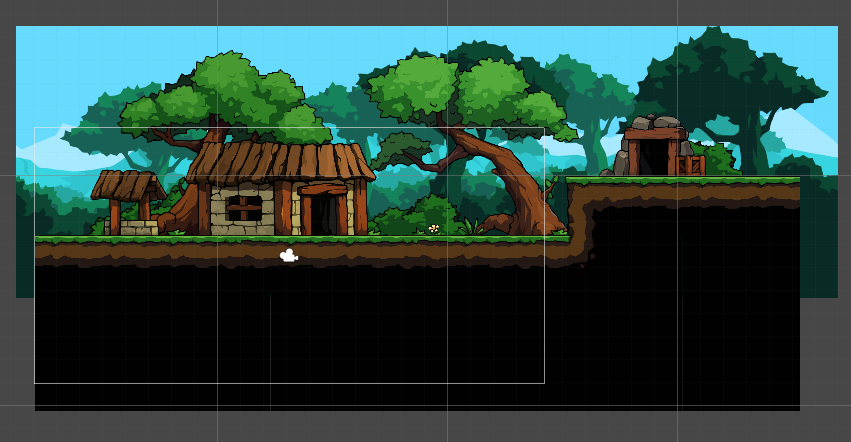Select the dark open doorway of the house
Image resolution: width=851 pixels, height=442 pixels.
tap(325, 216)
